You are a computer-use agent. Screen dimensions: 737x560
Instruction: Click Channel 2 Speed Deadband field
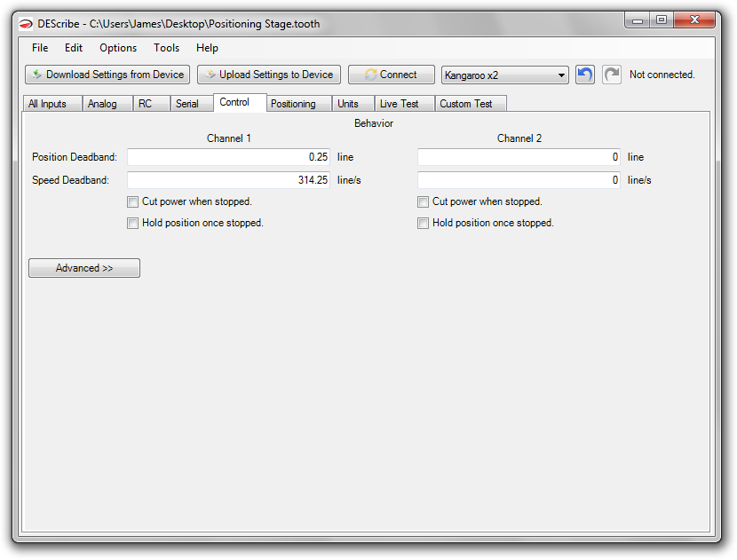click(x=519, y=180)
